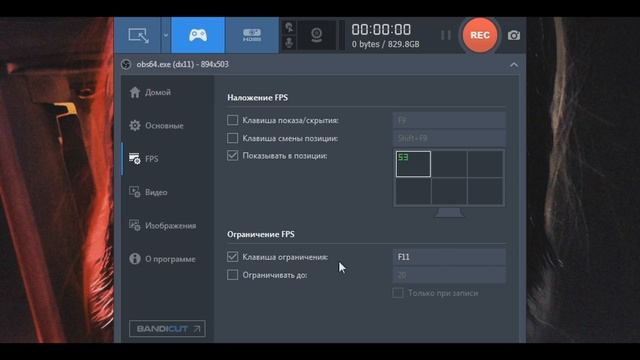640x360 pixels.
Task: Open the Видео tab
Action: 167,192
